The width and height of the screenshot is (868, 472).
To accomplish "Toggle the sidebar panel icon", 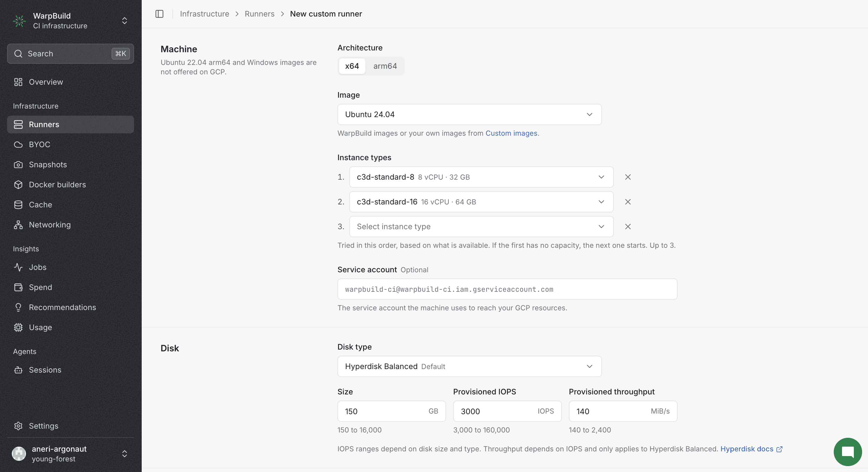I will [159, 14].
